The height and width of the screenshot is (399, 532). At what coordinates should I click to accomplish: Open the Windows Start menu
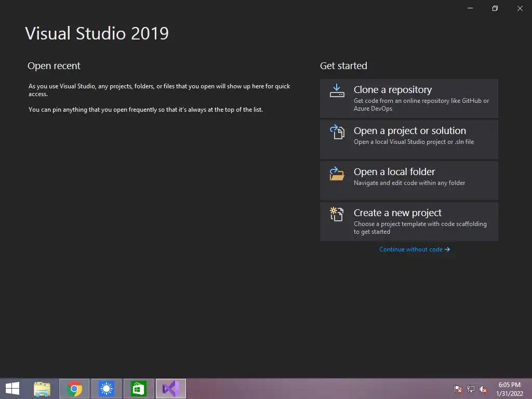pyautogui.click(x=12, y=389)
